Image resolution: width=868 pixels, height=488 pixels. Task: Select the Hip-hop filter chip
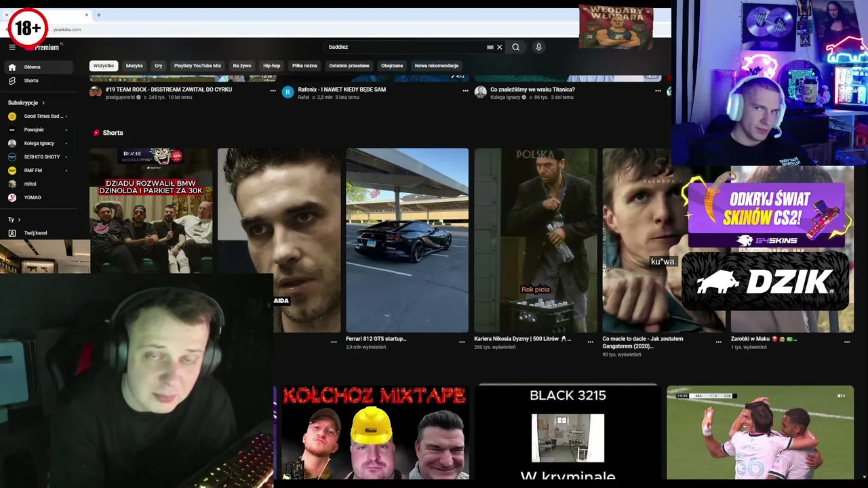[x=271, y=66]
